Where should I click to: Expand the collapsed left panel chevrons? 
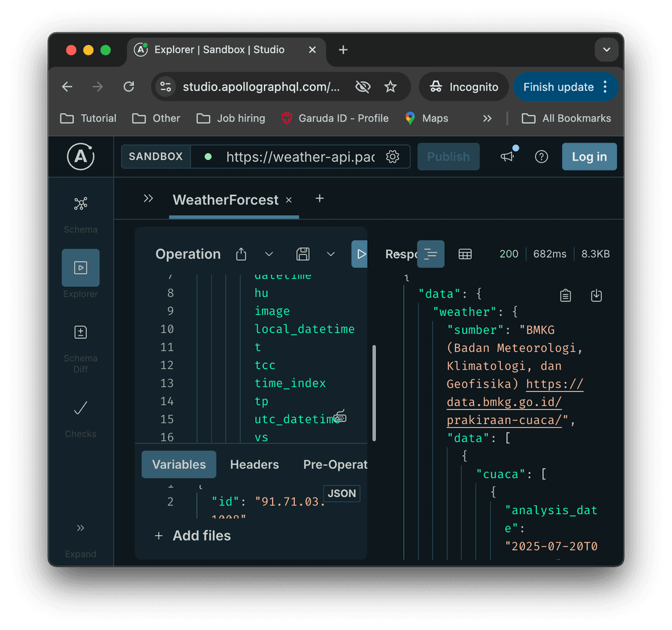click(x=148, y=198)
